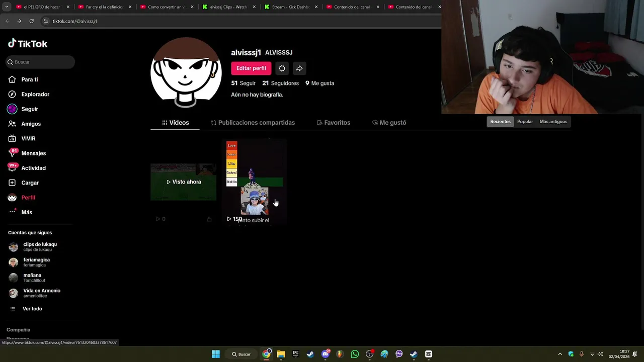
Task: Show hidden system tray icons
Action: pos(560,354)
